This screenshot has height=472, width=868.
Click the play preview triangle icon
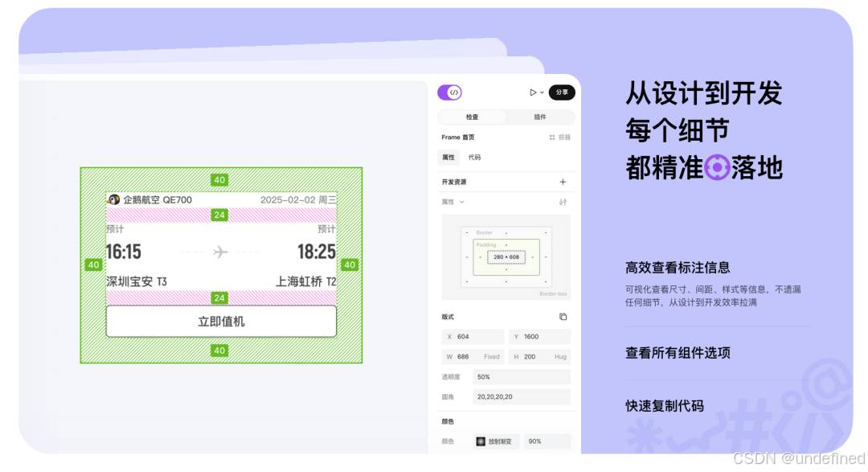(x=533, y=92)
